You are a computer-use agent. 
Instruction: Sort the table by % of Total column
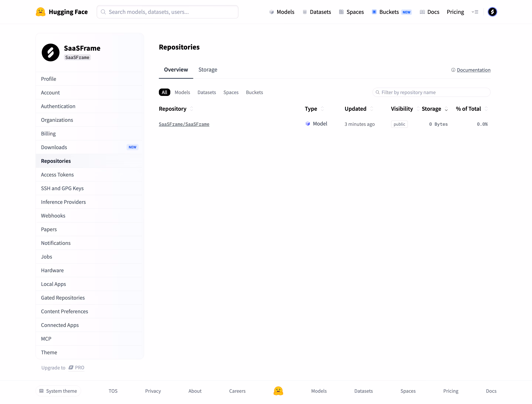click(486, 109)
